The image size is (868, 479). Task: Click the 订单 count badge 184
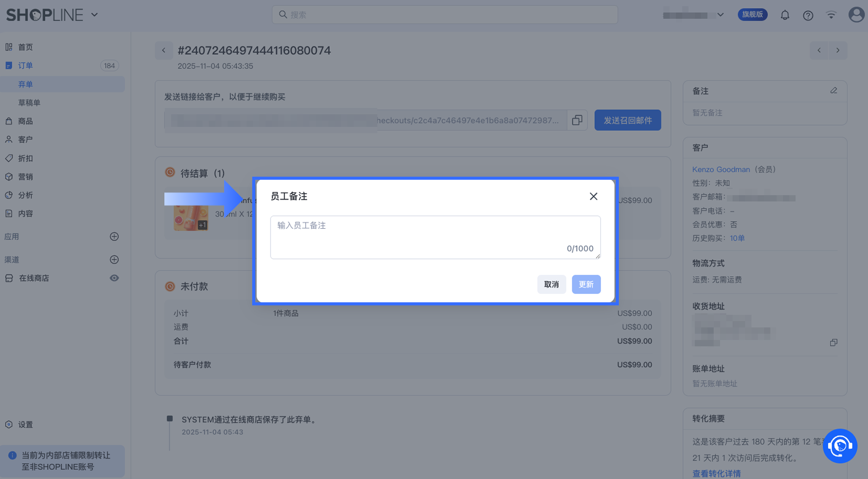click(x=109, y=65)
